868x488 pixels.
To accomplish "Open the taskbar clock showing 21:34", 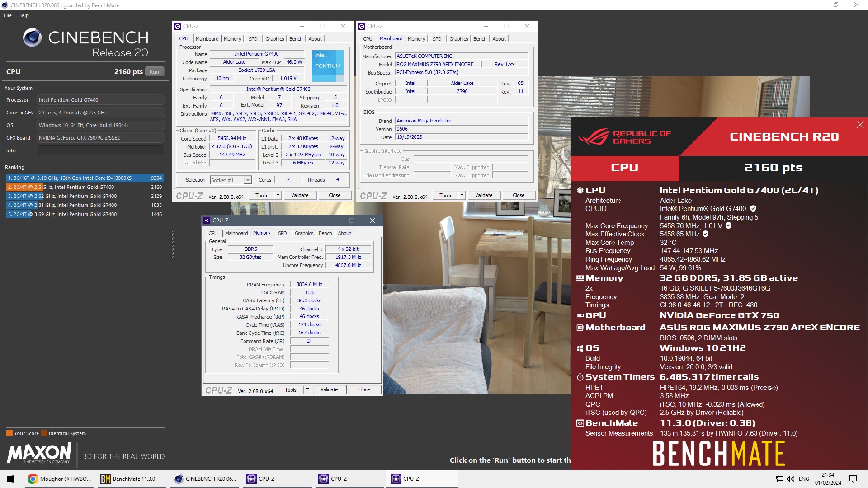I will pos(828,479).
